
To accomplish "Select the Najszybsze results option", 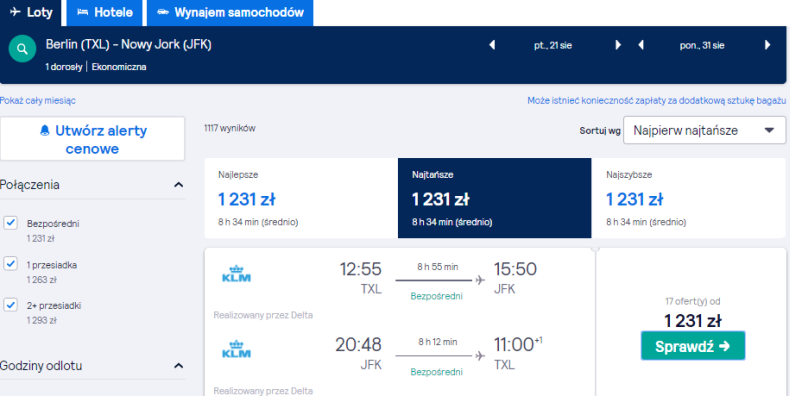I will pos(688,198).
